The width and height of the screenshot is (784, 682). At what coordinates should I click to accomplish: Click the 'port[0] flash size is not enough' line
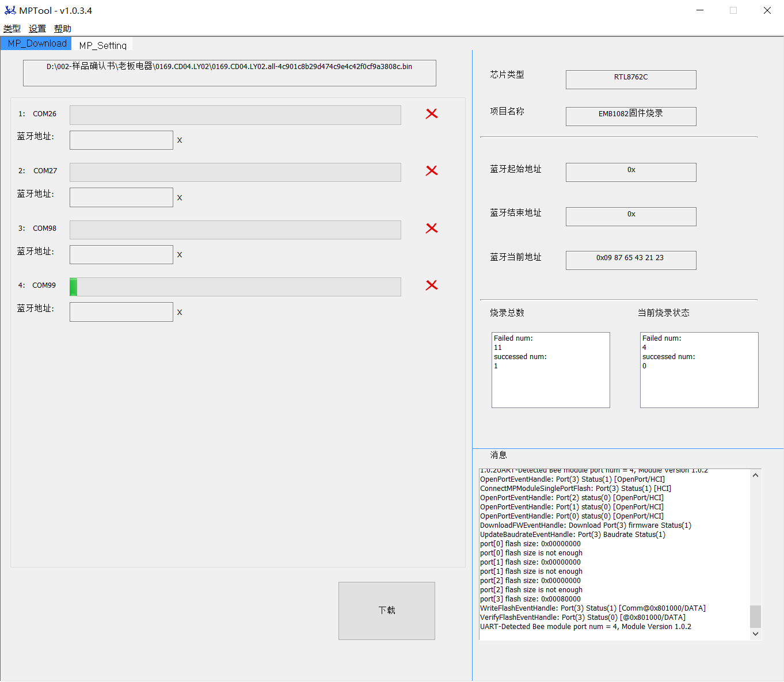(x=531, y=553)
